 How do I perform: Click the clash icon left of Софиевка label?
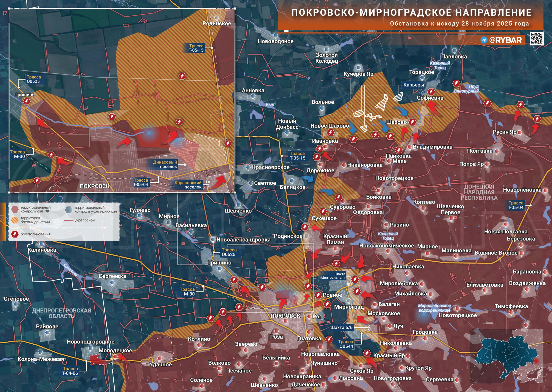point(431,92)
